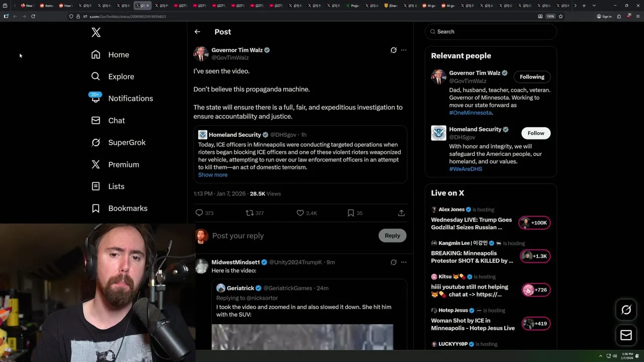Follow the Homeland Security account
This screenshot has width=644, height=362.
coord(536,133)
